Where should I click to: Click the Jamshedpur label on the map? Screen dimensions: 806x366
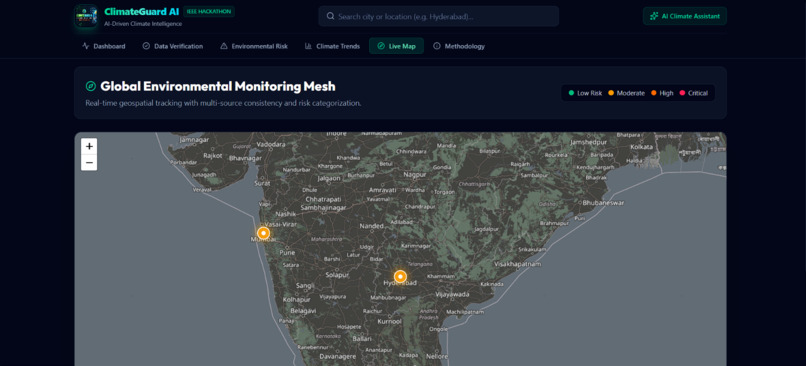click(589, 141)
